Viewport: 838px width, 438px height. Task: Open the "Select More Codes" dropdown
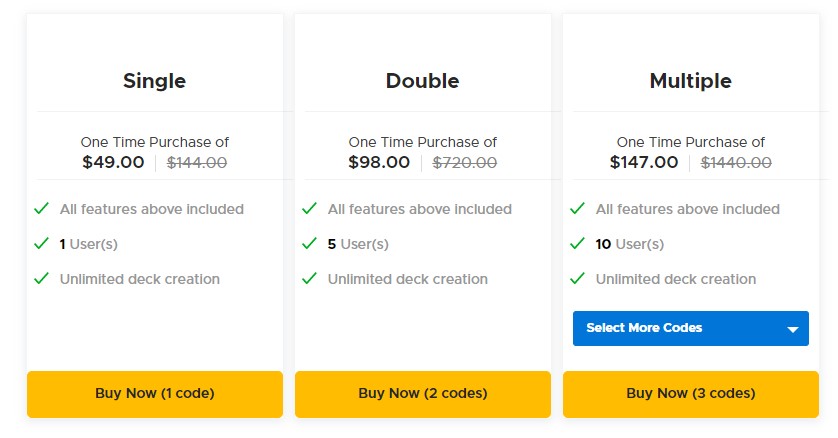[690, 328]
